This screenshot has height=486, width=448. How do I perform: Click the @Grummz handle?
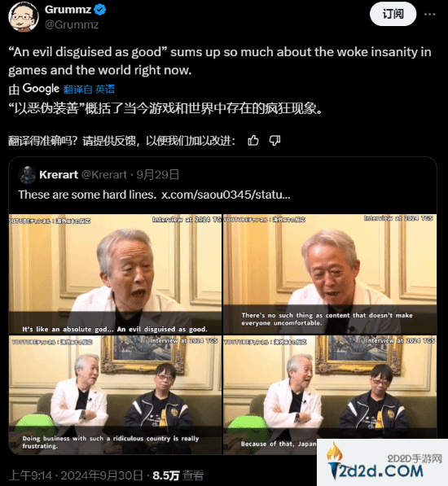tap(72, 24)
